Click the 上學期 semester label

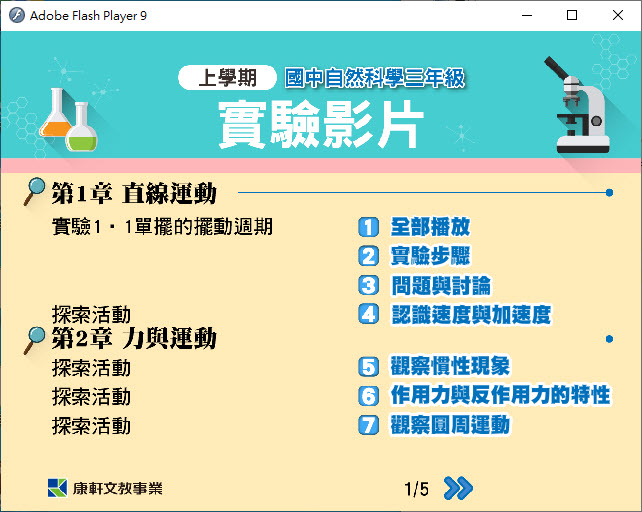pos(227,78)
